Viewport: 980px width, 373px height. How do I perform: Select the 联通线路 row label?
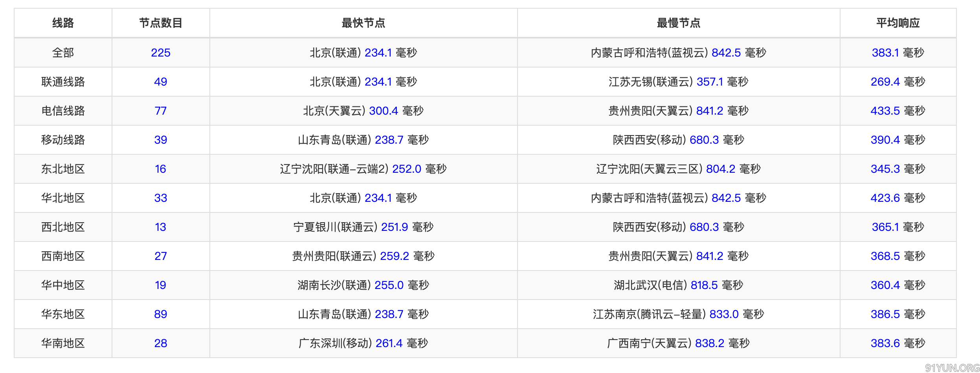click(x=63, y=82)
